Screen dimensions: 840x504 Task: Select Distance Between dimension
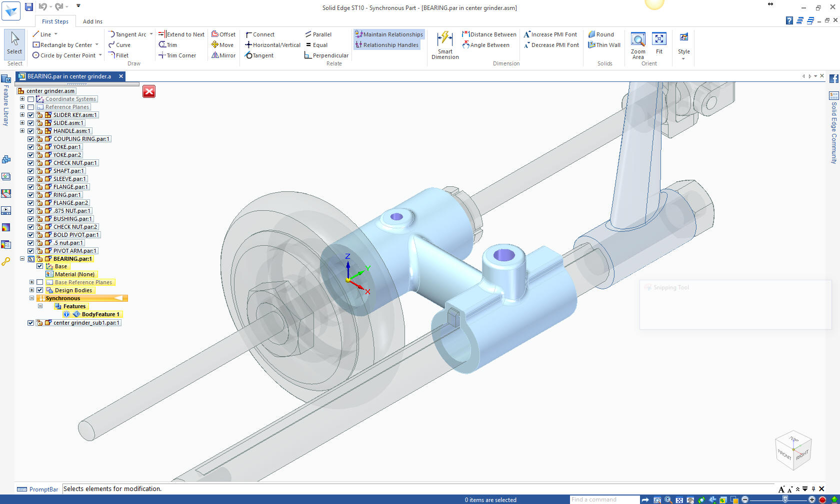coord(489,34)
